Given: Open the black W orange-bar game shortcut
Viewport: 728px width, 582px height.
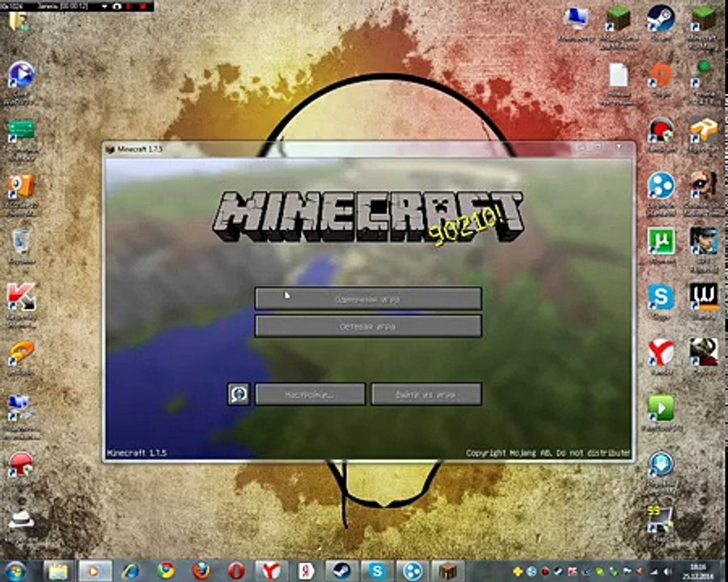Looking at the screenshot, I should click(x=704, y=298).
